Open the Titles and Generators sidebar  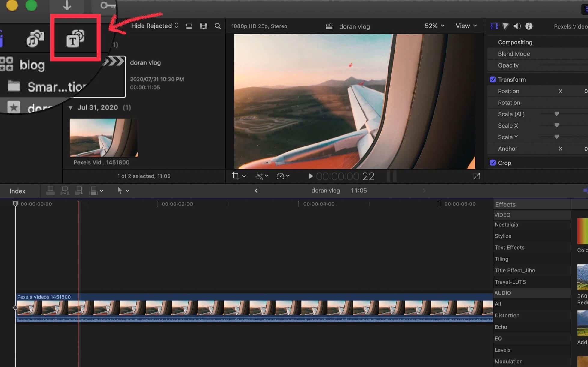[75, 39]
